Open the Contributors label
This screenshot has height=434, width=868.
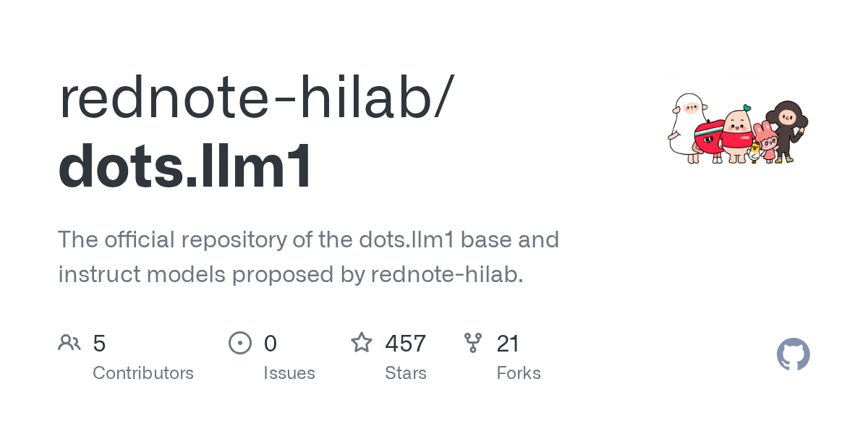[x=143, y=373]
